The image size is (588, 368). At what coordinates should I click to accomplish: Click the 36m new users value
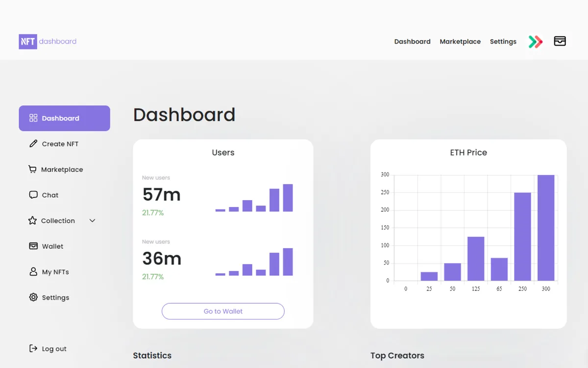pos(162,259)
